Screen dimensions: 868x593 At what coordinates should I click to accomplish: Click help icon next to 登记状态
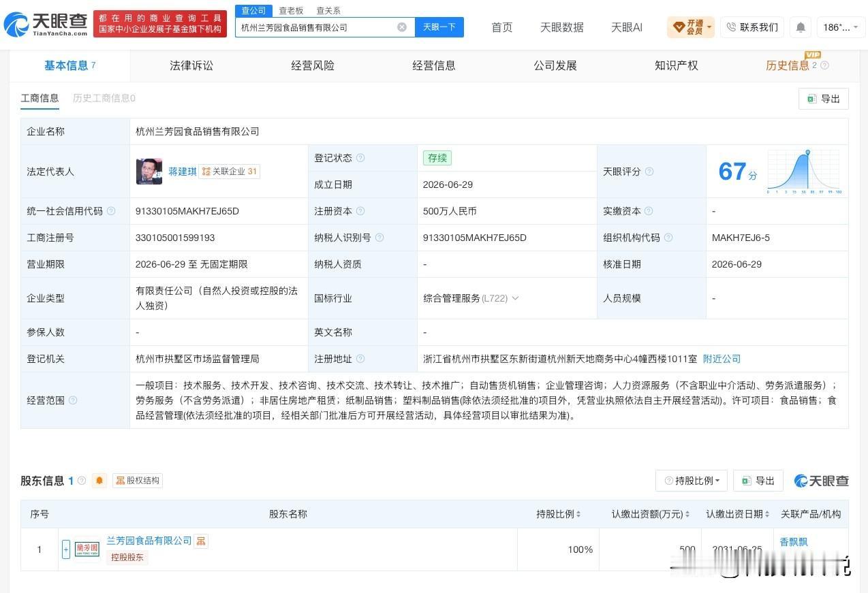point(360,158)
